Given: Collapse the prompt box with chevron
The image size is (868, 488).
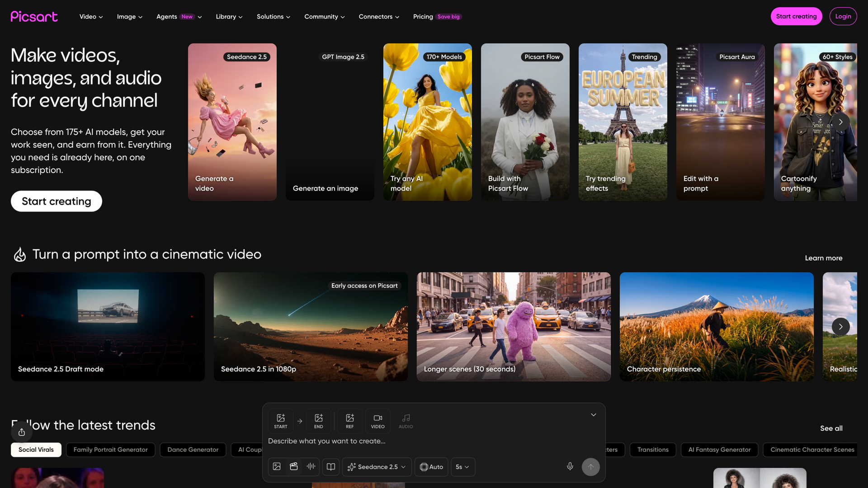Looking at the screenshot, I should pyautogui.click(x=594, y=415).
